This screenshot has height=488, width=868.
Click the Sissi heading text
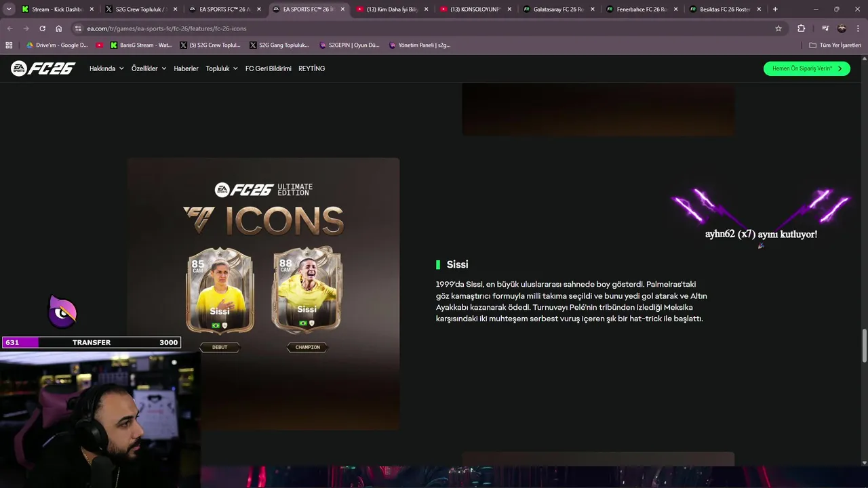(x=457, y=264)
